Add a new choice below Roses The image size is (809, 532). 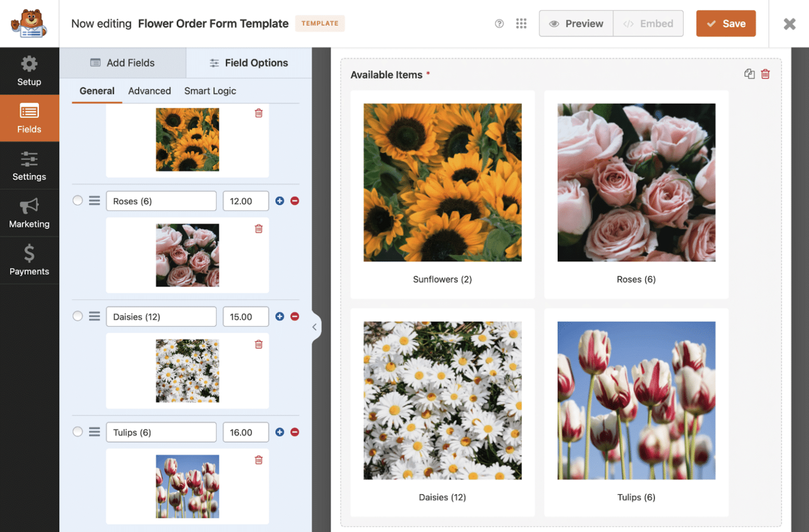click(280, 201)
